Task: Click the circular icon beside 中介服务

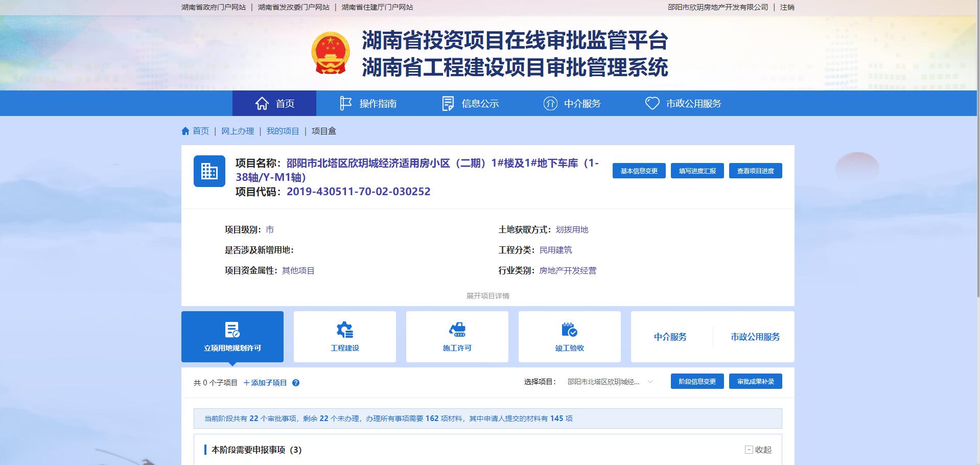Action: click(x=550, y=103)
